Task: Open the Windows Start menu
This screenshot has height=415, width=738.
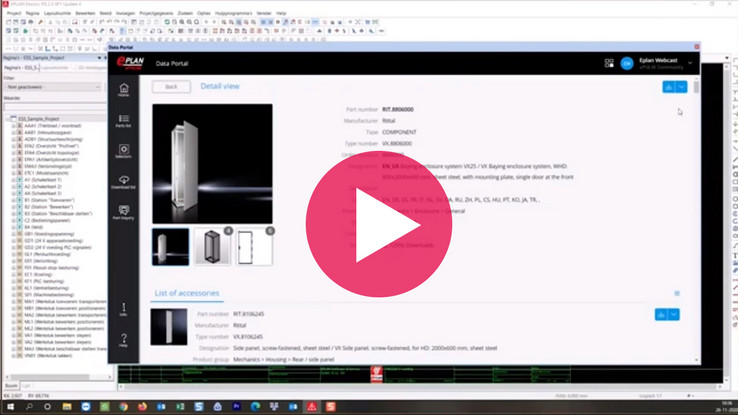Action: tap(10, 407)
